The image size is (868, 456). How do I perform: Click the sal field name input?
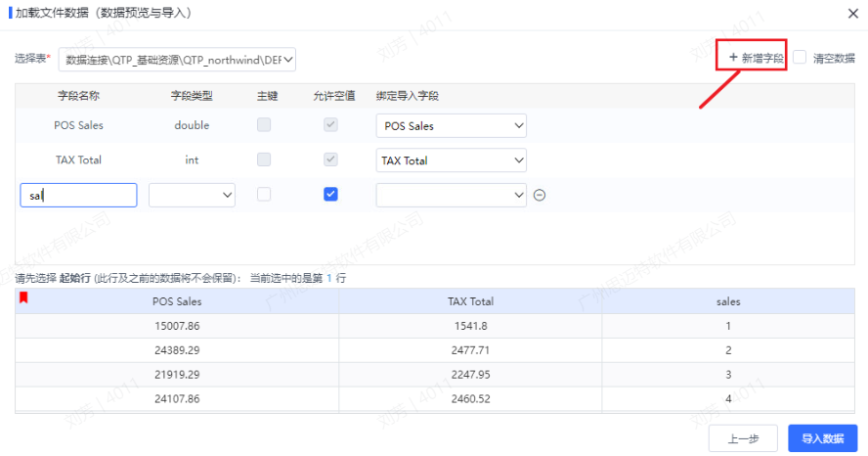click(x=78, y=195)
